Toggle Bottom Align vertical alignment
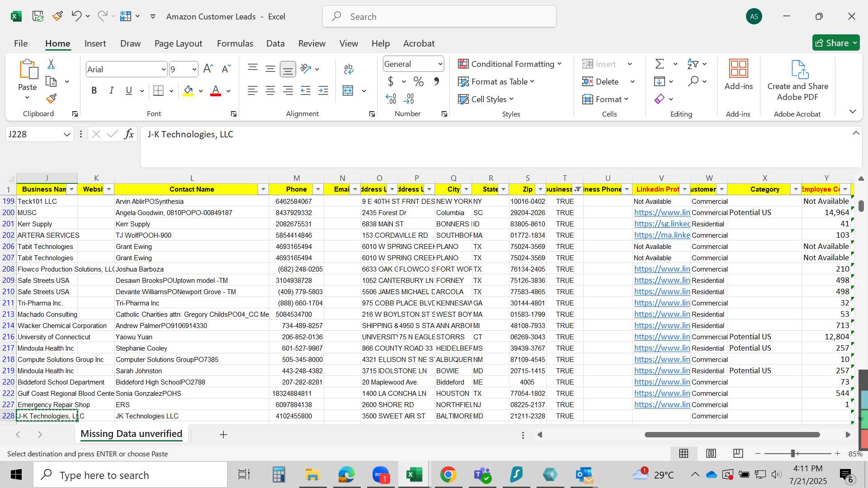The height and width of the screenshot is (488, 868). (x=288, y=69)
